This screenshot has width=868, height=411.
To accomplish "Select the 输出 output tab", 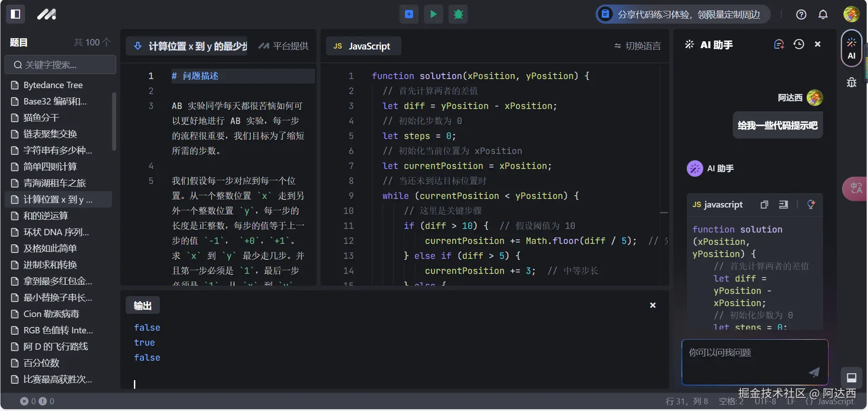I will point(142,305).
